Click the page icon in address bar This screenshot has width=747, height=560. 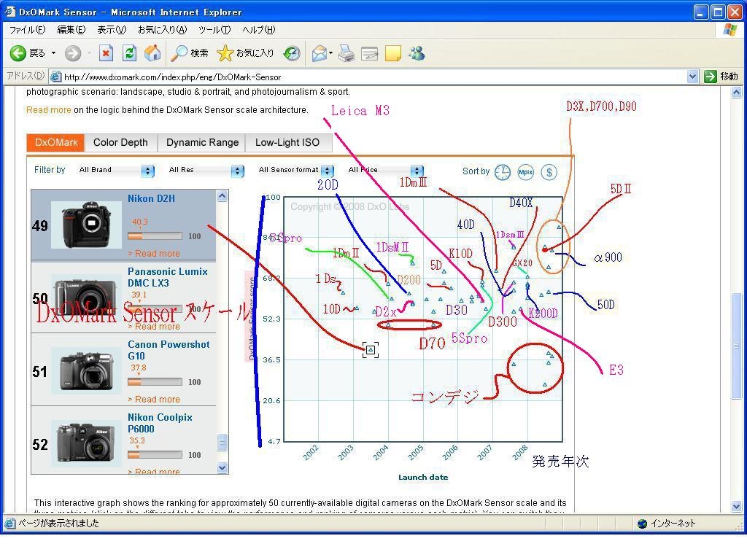tap(55, 77)
